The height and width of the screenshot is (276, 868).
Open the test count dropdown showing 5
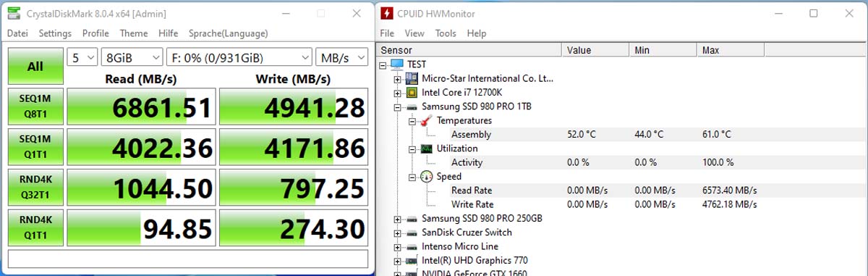(x=82, y=57)
